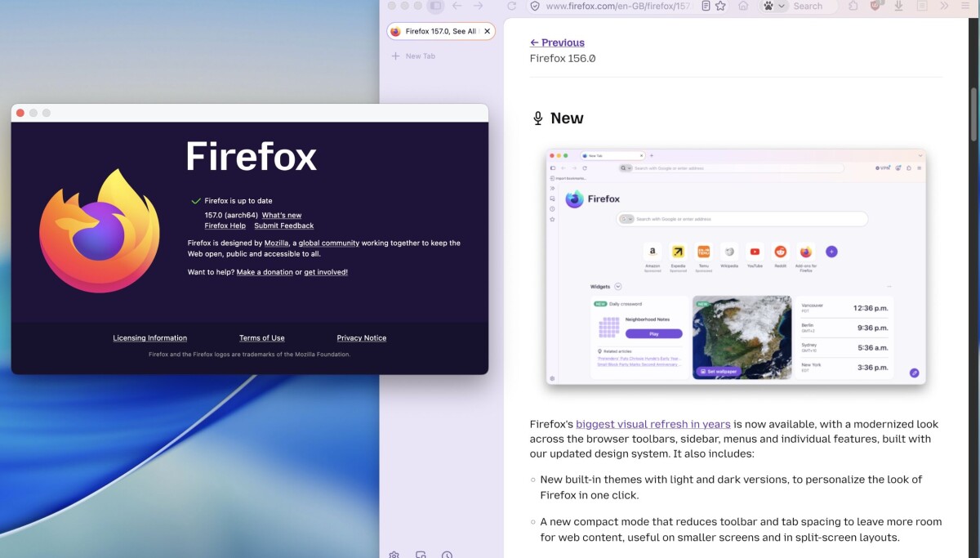This screenshot has height=558, width=980.
Task: Click 'Set wallpaper' in the screenshot image
Action: pos(717,372)
